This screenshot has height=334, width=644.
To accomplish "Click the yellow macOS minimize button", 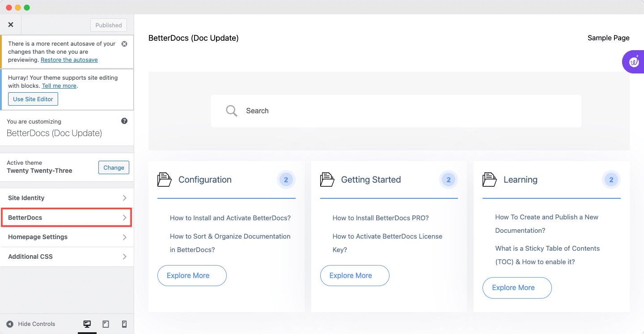I will 18,8.
